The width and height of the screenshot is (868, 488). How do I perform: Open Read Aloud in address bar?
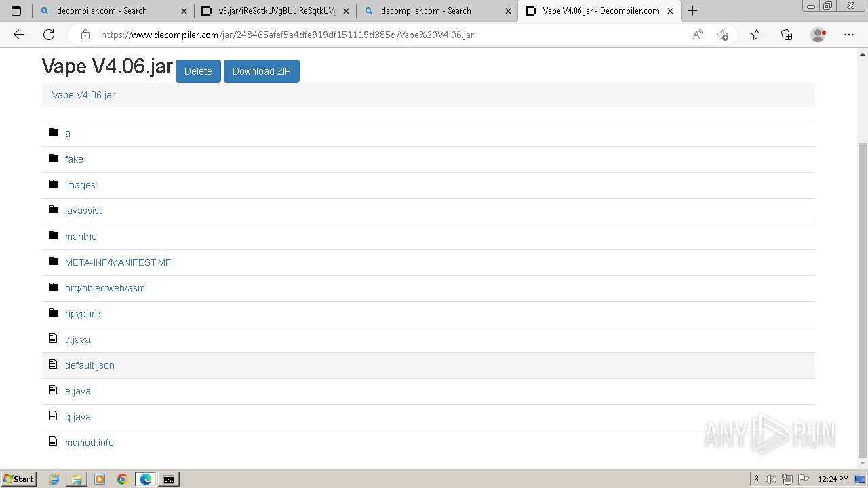click(x=698, y=35)
